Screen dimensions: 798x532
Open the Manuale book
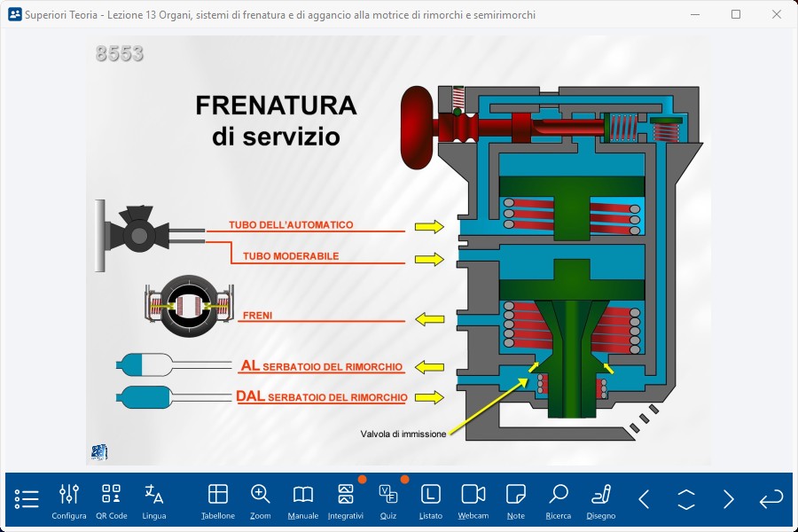(x=303, y=500)
